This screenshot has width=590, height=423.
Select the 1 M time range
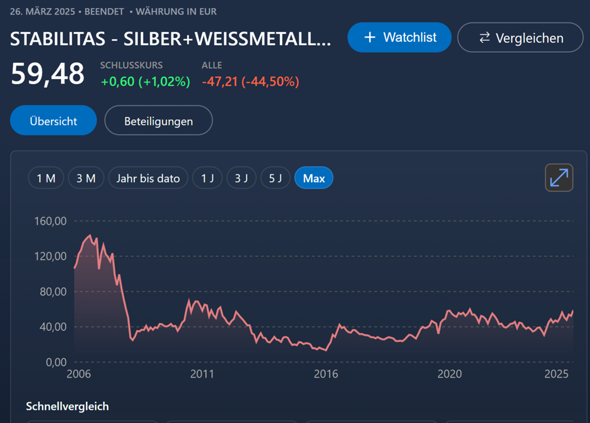pos(46,178)
